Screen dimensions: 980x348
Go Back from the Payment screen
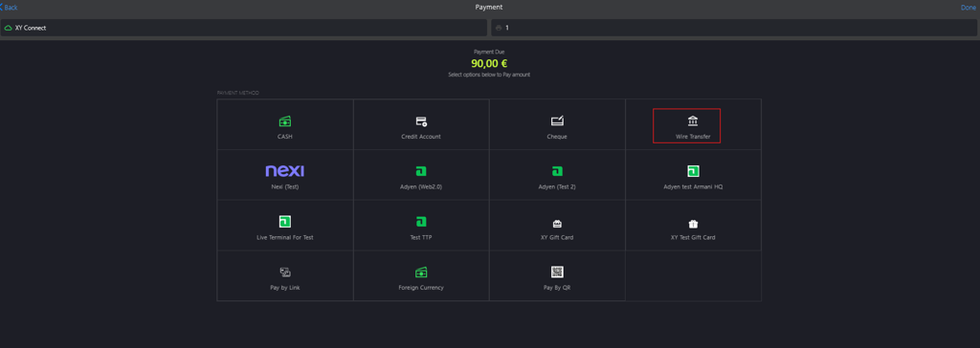[x=9, y=8]
